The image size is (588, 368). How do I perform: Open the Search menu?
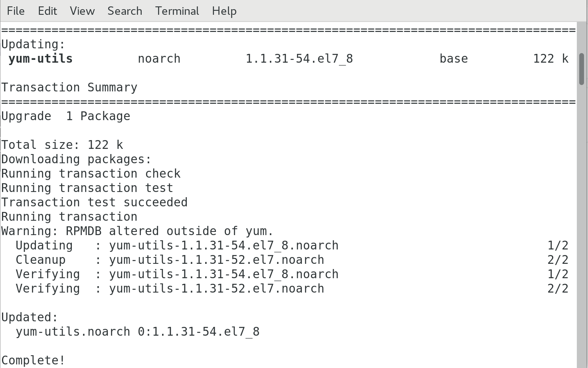(x=125, y=11)
